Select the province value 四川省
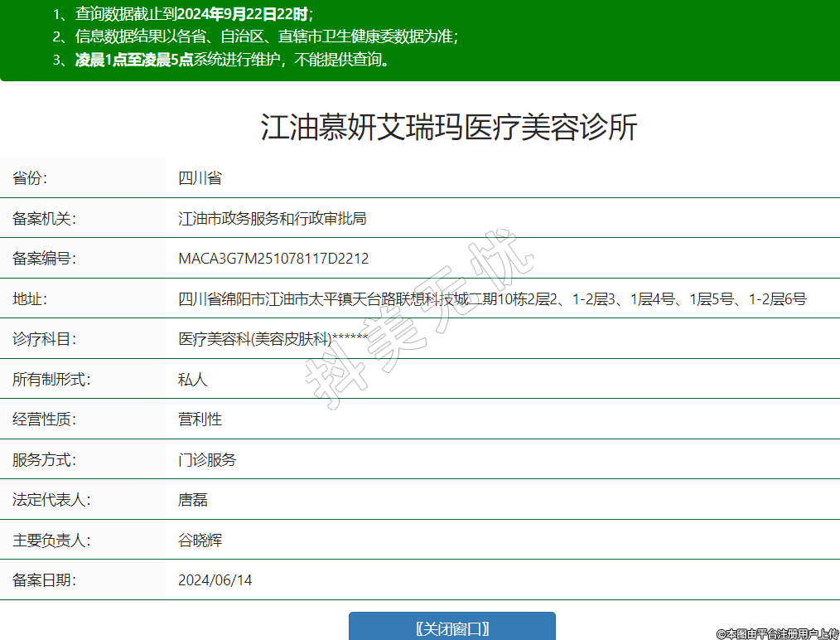840x640 pixels. pyautogui.click(x=200, y=178)
